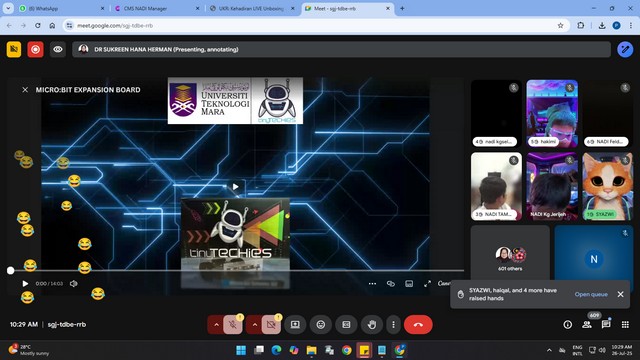Leave the call with red hangup button
The height and width of the screenshot is (360, 640).
click(x=418, y=324)
